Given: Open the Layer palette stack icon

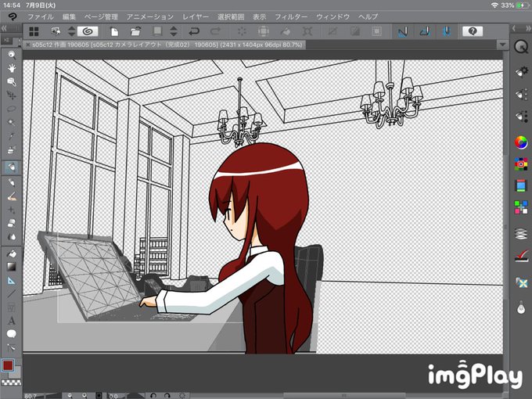Looking at the screenshot, I should click(521, 234).
